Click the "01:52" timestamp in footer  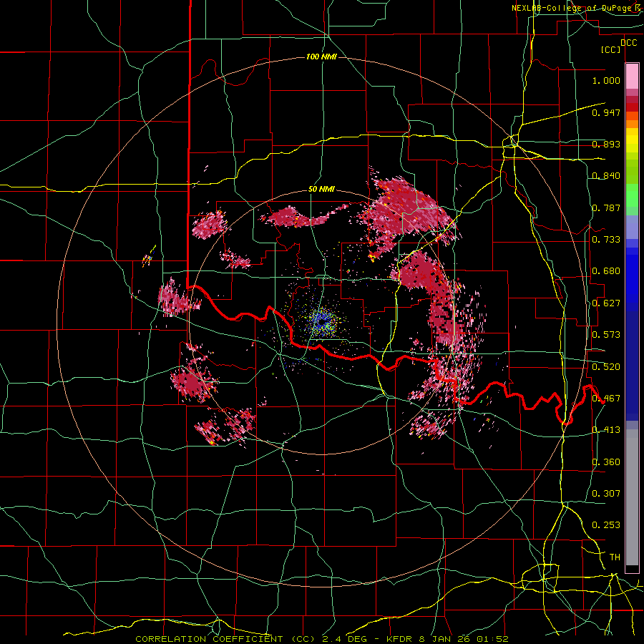point(492,639)
